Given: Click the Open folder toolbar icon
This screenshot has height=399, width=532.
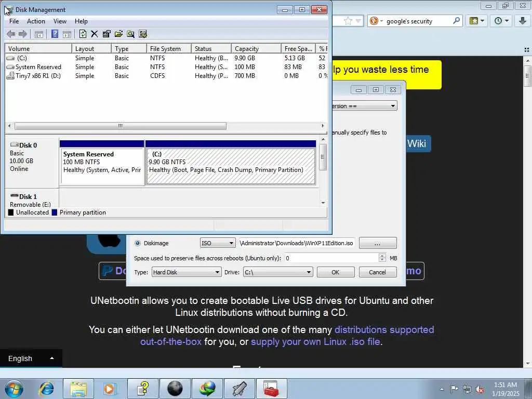Looking at the screenshot, I should [x=118, y=34].
